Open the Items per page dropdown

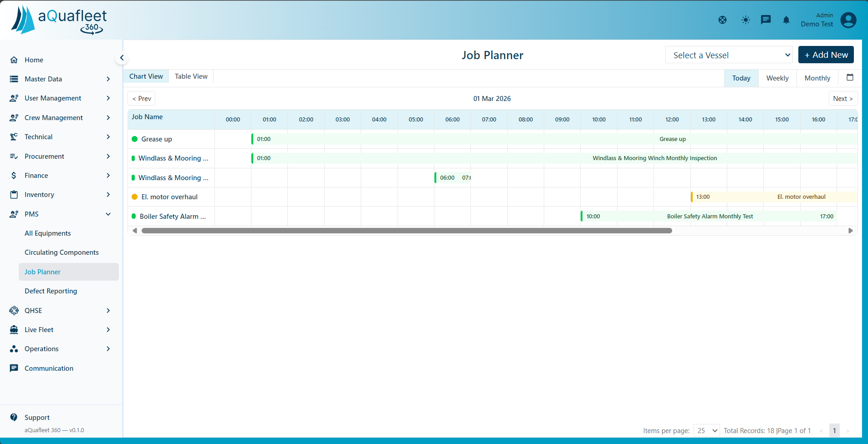pos(705,430)
